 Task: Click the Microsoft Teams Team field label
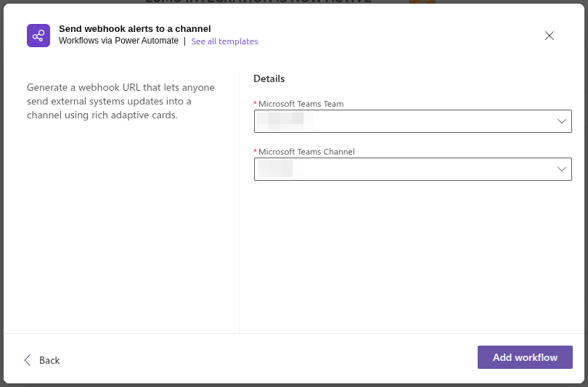[301, 104]
